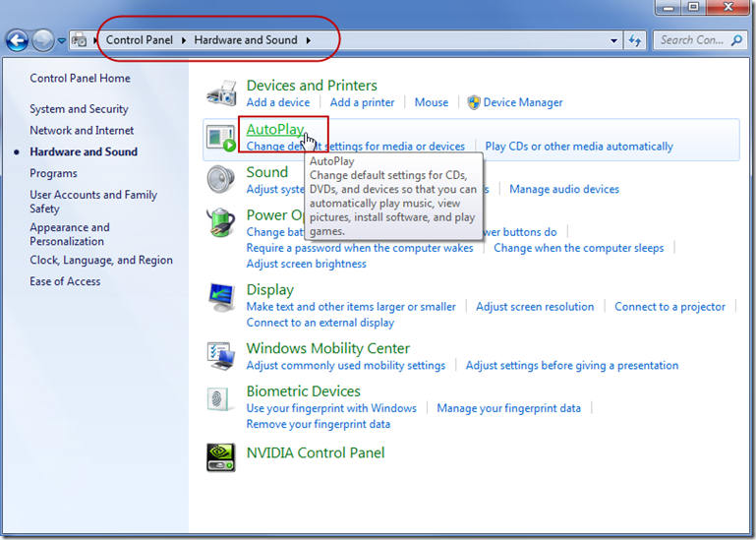Select Programs in the left pane

53,173
